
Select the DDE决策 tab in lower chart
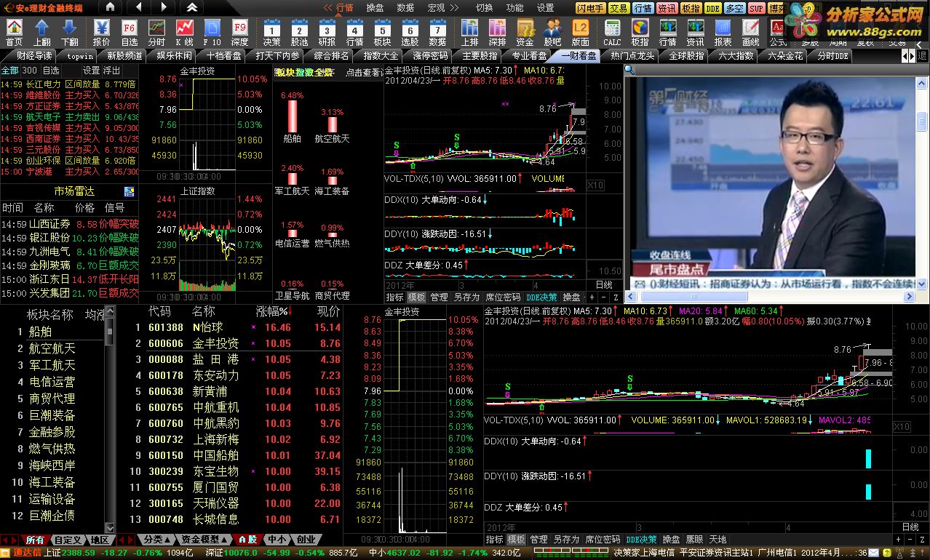(x=642, y=540)
